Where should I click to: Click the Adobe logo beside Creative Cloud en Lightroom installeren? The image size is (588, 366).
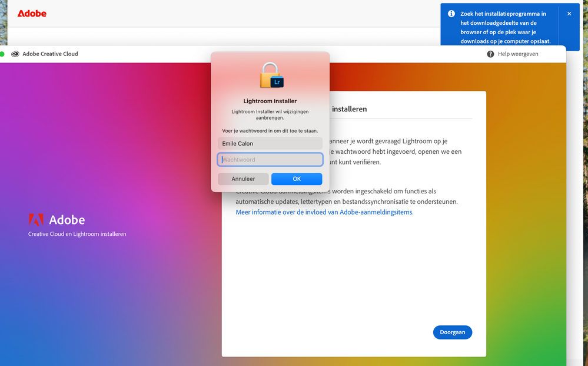(x=57, y=220)
